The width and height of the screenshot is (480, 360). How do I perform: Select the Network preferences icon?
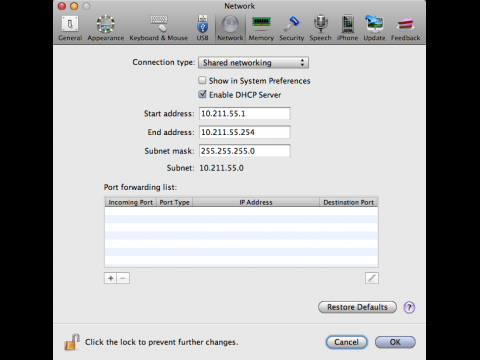[230, 29]
